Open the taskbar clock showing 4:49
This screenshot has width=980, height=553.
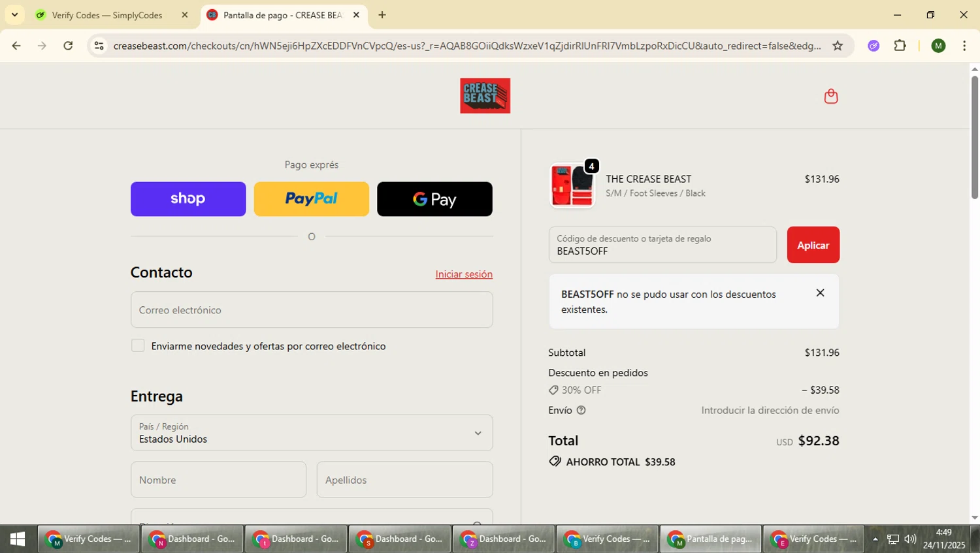944,539
